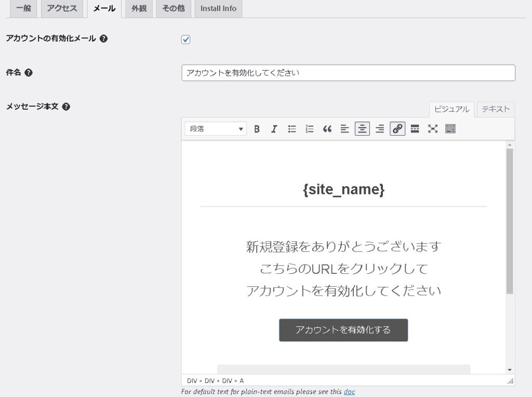Open the plain-text email doc link
Screen dimensions: 532x397
(x=349, y=392)
